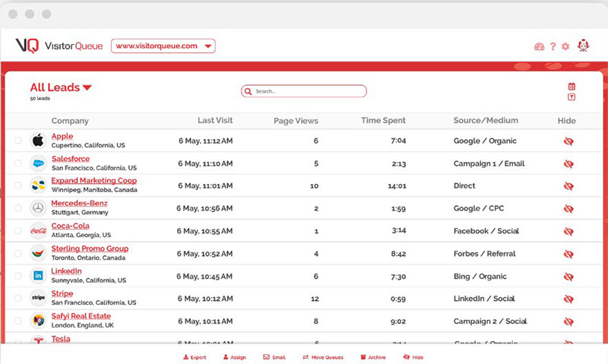Screen dimensions: 608x364
Task: Tick the checkbox for Stripe row
Action: pos(17,298)
